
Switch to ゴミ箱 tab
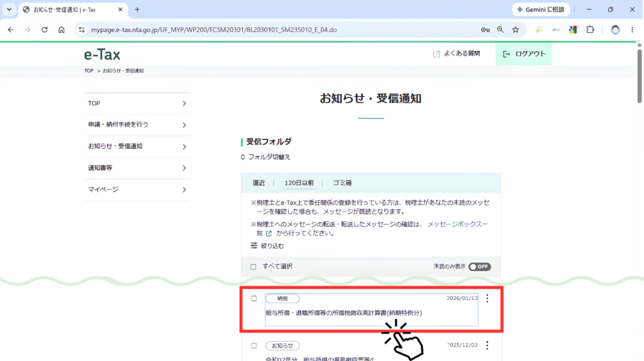click(x=342, y=183)
